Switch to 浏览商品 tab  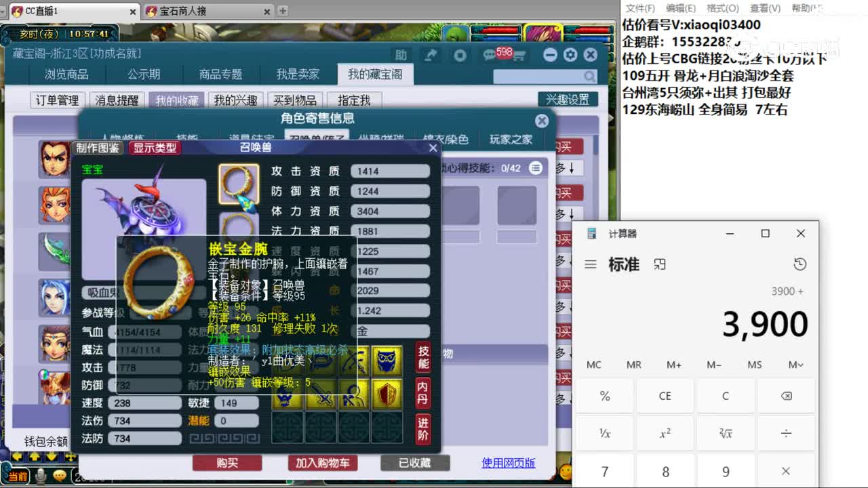coord(66,75)
